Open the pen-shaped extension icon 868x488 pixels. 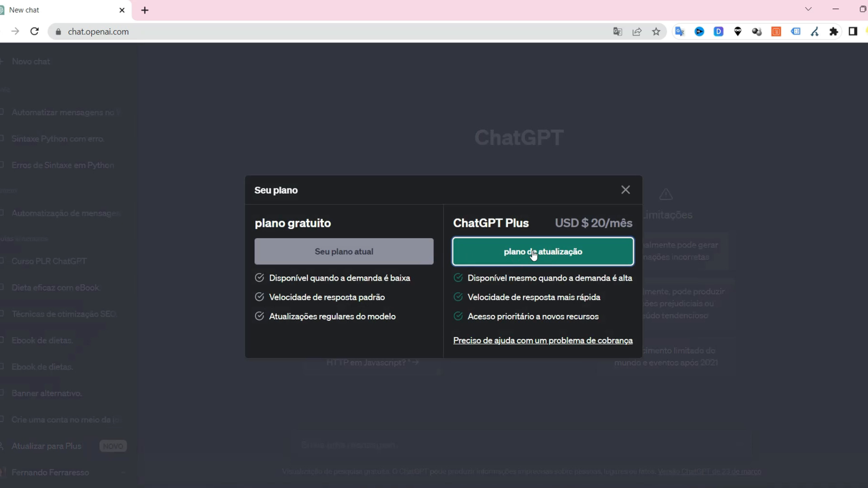[815, 31]
